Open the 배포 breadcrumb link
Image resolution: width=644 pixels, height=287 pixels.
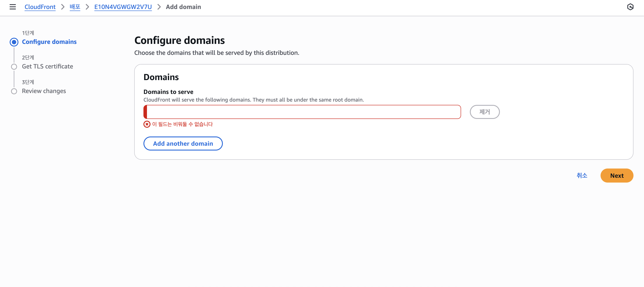[75, 7]
